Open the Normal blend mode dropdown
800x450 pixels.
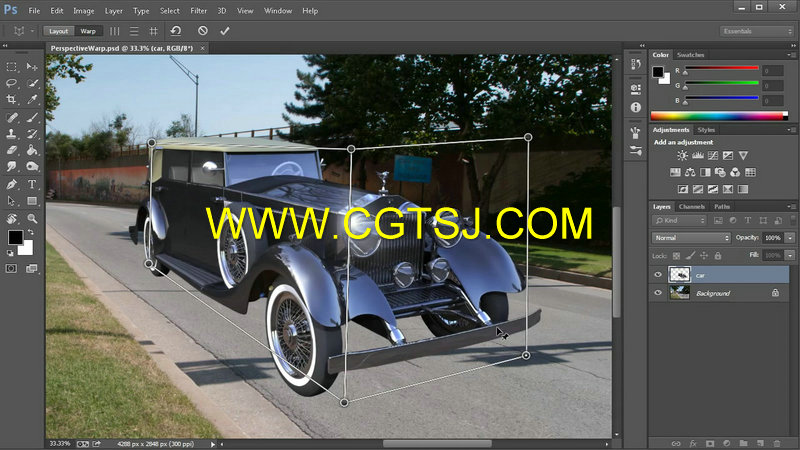(x=691, y=238)
